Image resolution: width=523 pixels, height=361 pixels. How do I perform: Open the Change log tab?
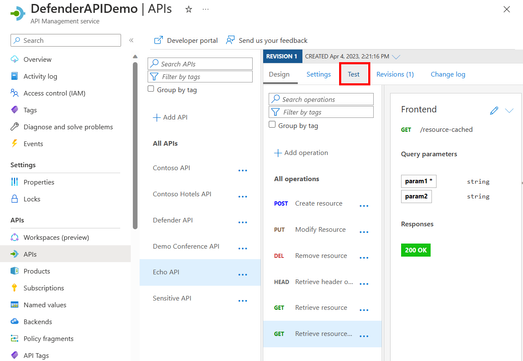coord(448,74)
